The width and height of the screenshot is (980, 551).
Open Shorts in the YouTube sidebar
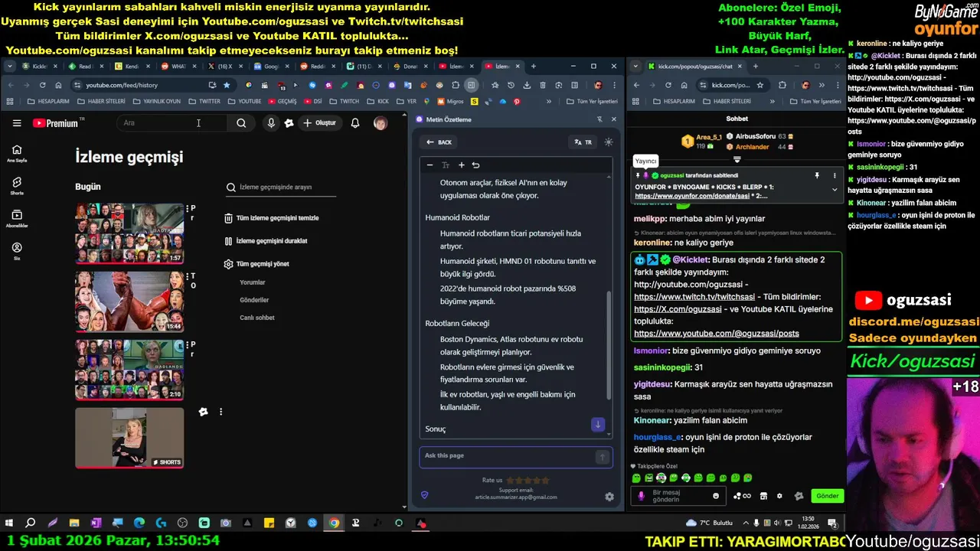click(17, 186)
